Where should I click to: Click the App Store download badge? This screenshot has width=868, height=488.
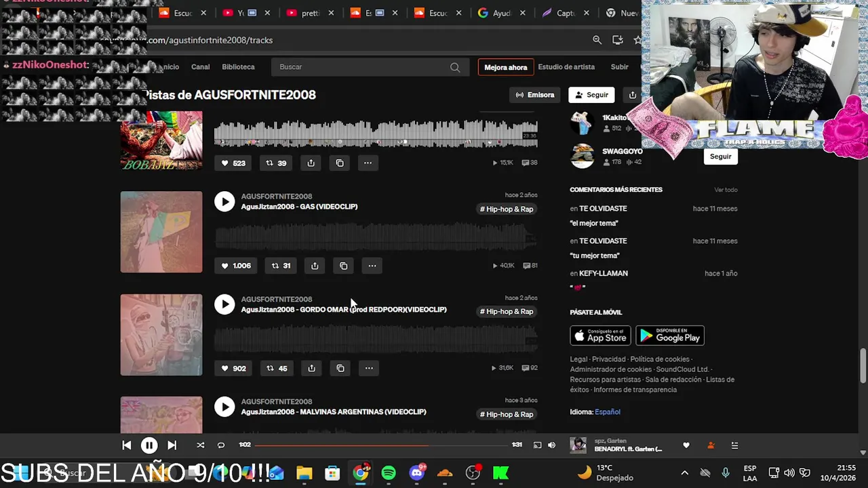point(600,335)
